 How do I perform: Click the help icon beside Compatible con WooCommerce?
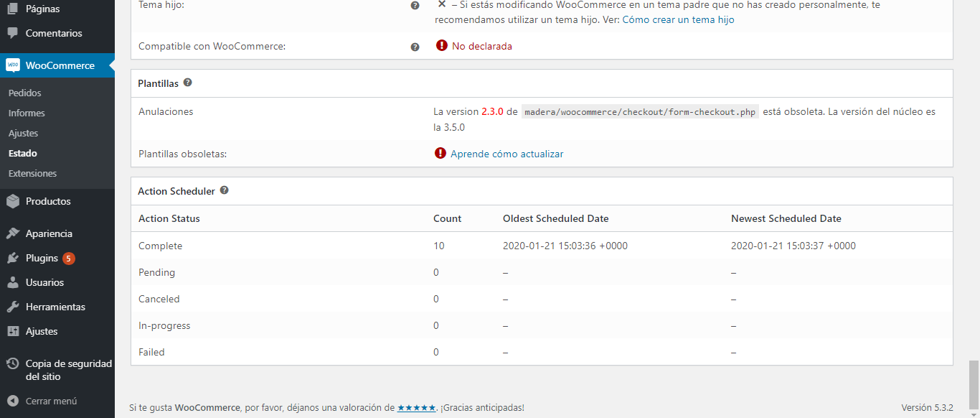click(x=415, y=47)
